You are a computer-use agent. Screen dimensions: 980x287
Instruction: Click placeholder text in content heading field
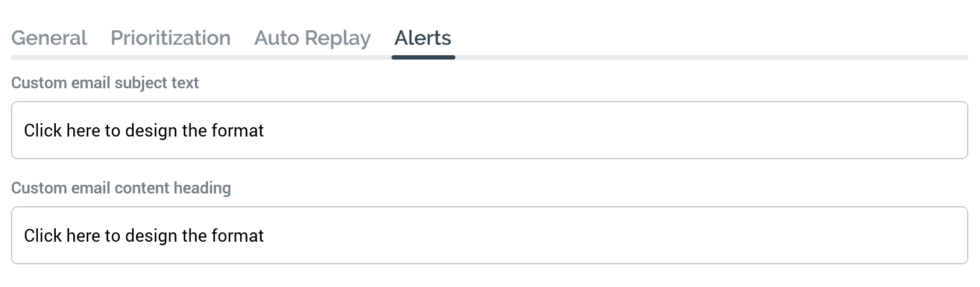pos(144,236)
